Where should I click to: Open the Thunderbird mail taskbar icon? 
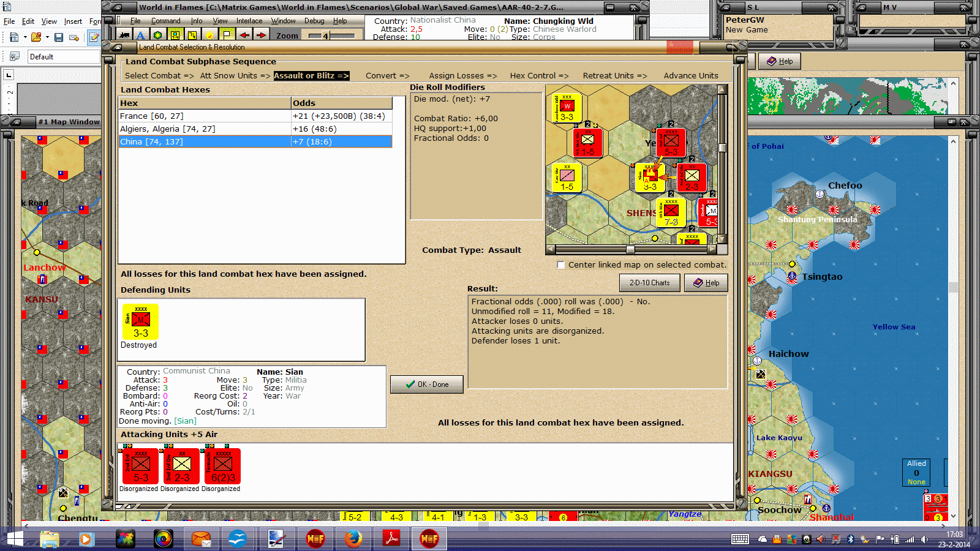point(201,539)
